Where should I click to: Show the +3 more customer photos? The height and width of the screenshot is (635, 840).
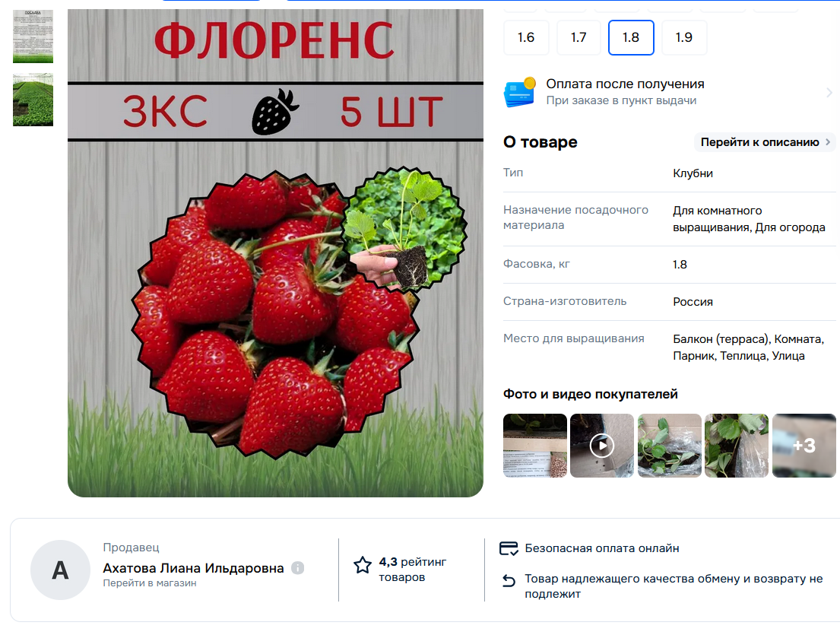(804, 446)
